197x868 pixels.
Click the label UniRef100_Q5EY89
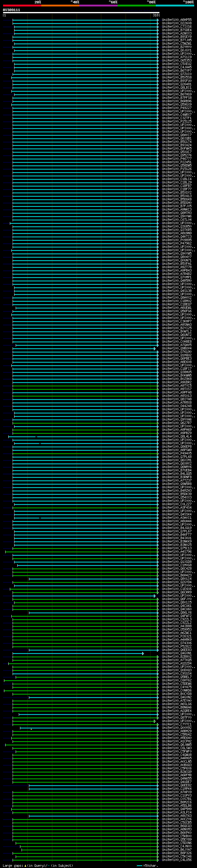[x=177, y=839]
